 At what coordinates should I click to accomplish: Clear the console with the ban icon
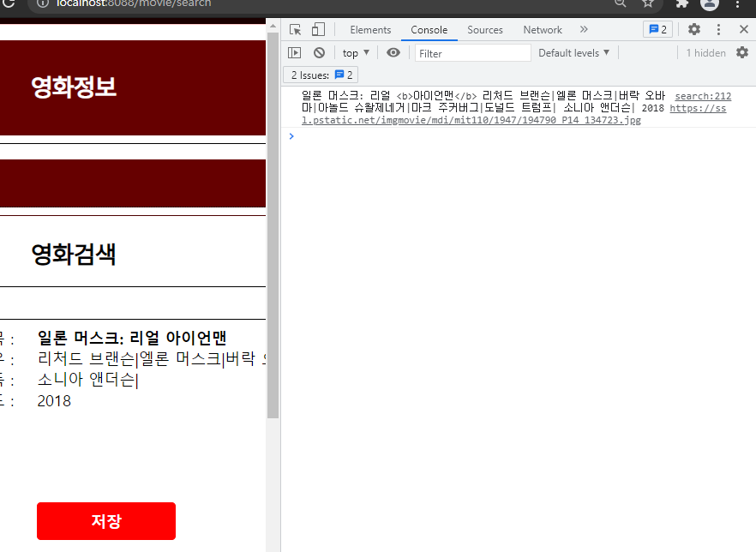[319, 52]
